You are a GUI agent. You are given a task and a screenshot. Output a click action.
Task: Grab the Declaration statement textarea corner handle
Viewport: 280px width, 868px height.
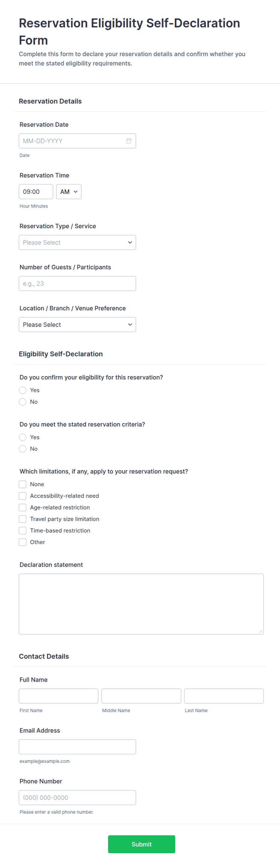click(260, 631)
